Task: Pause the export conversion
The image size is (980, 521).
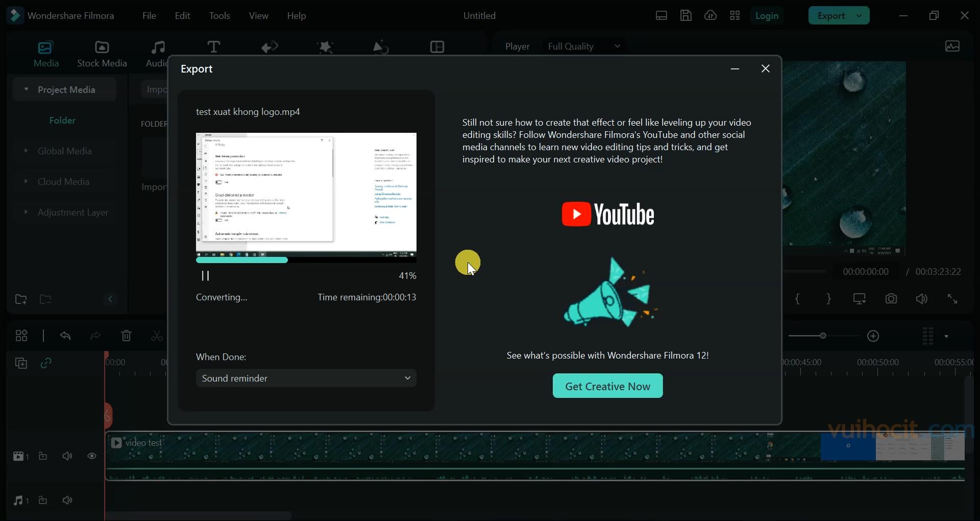Action: pyautogui.click(x=206, y=276)
